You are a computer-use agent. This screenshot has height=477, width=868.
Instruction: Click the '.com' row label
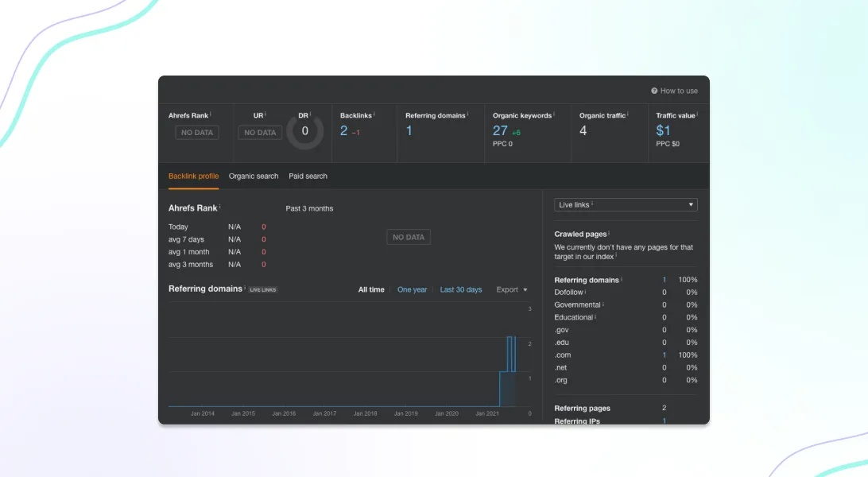coord(563,355)
